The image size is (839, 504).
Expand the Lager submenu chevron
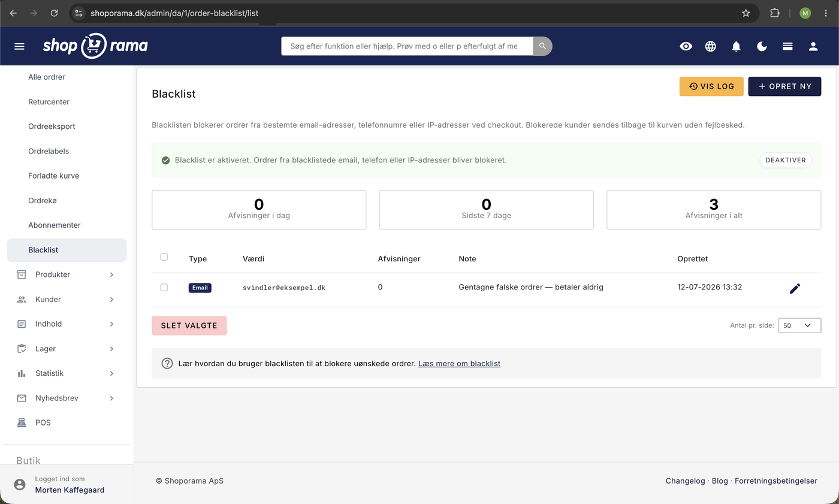pos(111,348)
